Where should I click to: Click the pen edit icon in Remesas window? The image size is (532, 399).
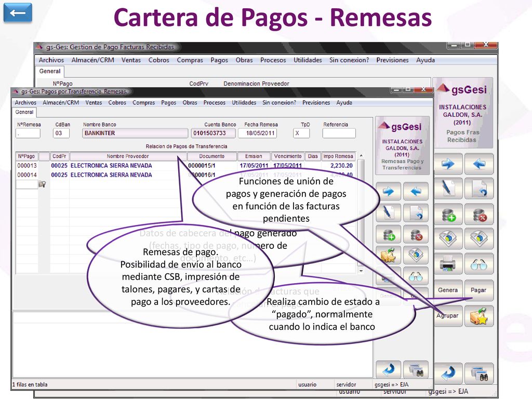click(389, 212)
